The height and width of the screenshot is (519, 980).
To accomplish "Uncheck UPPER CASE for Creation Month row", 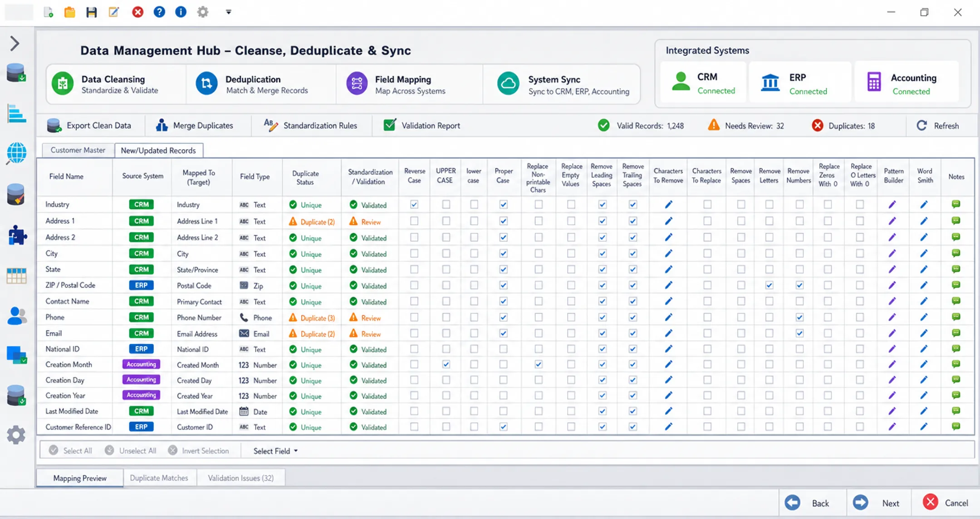I will pos(446,364).
